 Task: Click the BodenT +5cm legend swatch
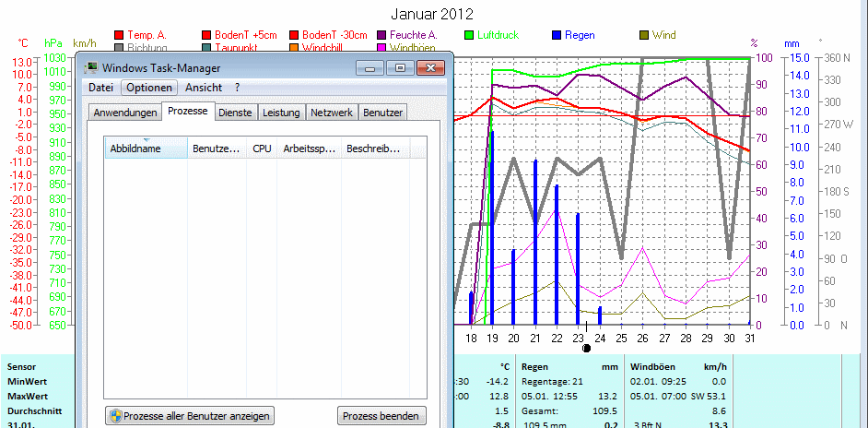pyautogui.click(x=206, y=35)
